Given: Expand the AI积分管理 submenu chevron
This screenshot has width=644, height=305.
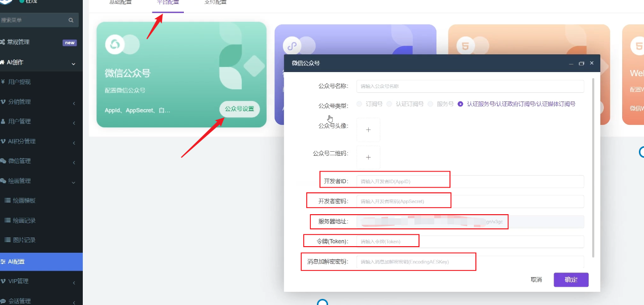Looking at the screenshot, I should [74, 143].
